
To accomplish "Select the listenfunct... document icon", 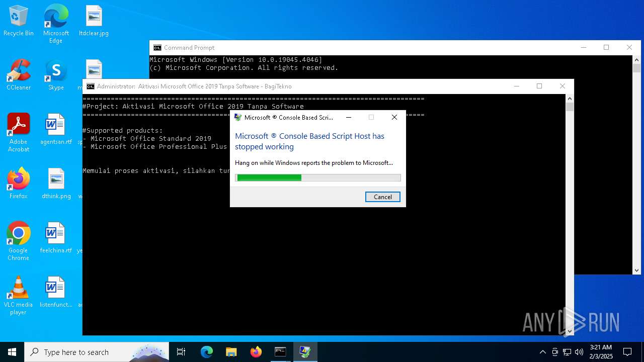I will [x=56, y=292].
